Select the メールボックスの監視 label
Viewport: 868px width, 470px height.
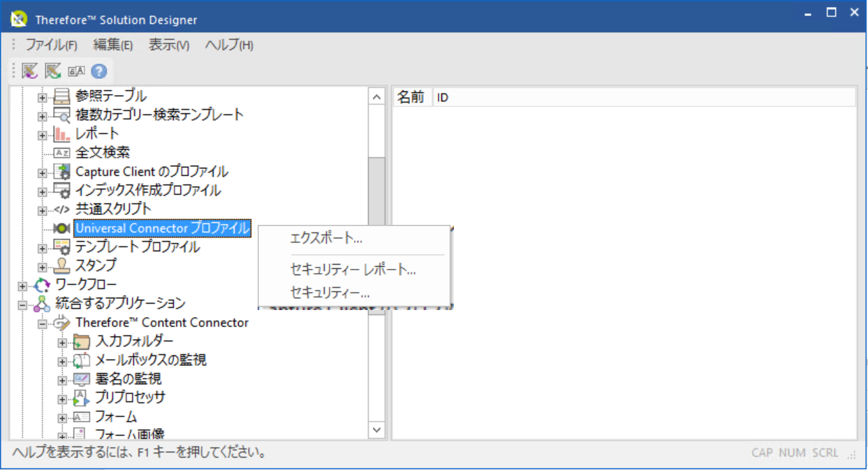(x=150, y=360)
